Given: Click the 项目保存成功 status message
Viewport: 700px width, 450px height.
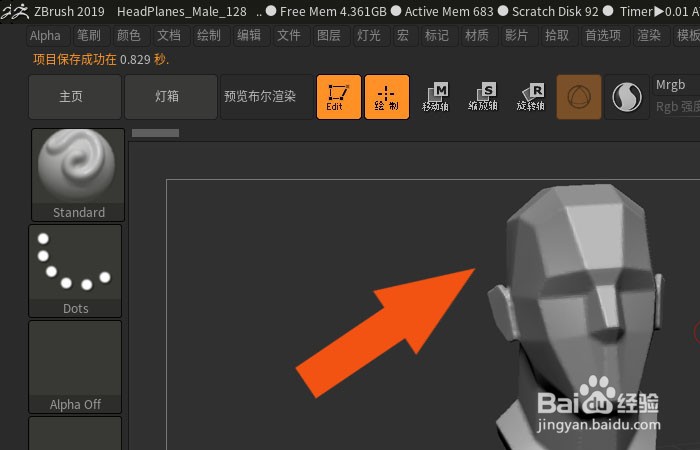Looking at the screenshot, I should pyautogui.click(x=101, y=59).
